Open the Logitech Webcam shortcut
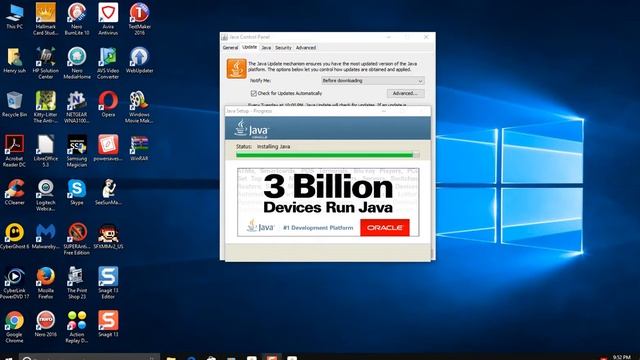Image resolution: width=640 pixels, height=360 pixels. coord(45,195)
